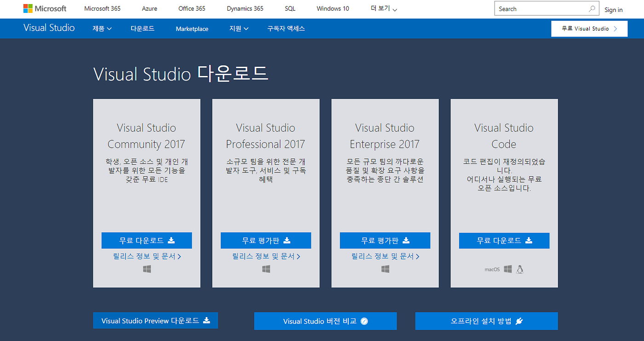Click Visual Studio Preview 다운로드 button
This screenshot has width=644, height=341.
tap(155, 320)
